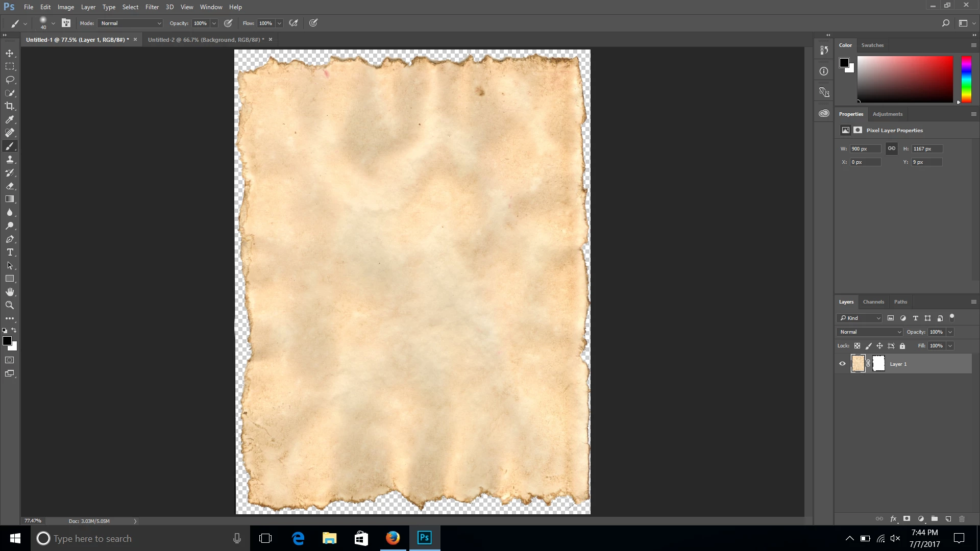Select the Eyedropper tool
Viewport: 980px width, 551px height.
point(10,119)
